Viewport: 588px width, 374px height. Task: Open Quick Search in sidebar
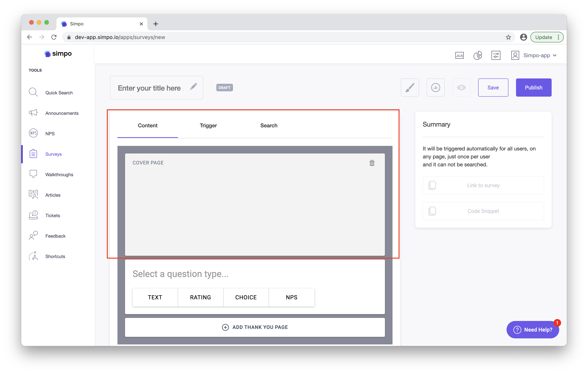tap(59, 93)
